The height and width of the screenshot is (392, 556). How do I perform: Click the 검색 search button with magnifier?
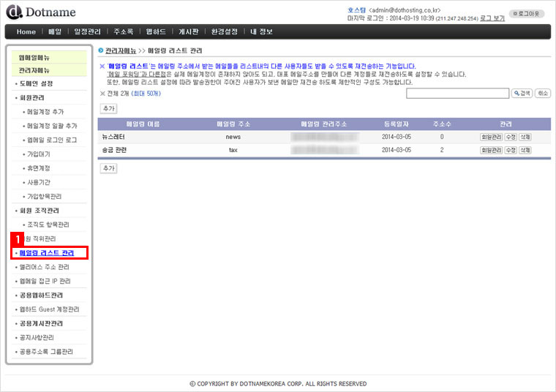pos(521,93)
